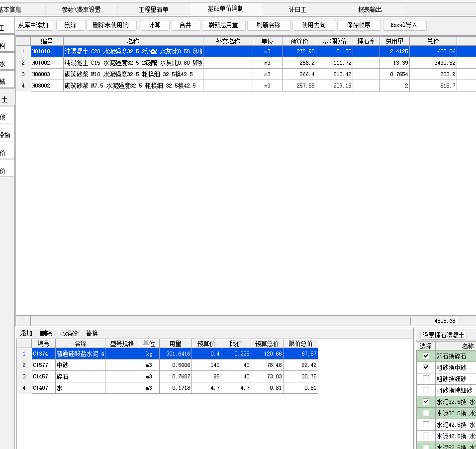Click the Excel导入 button
The image size is (476, 449).
coord(404,25)
